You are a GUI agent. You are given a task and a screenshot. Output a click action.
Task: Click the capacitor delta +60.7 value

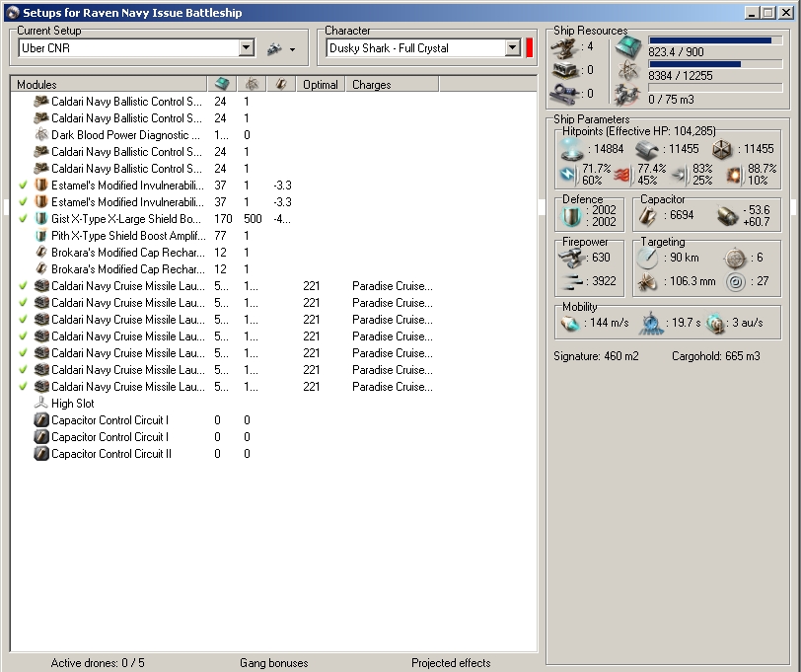tap(757, 222)
